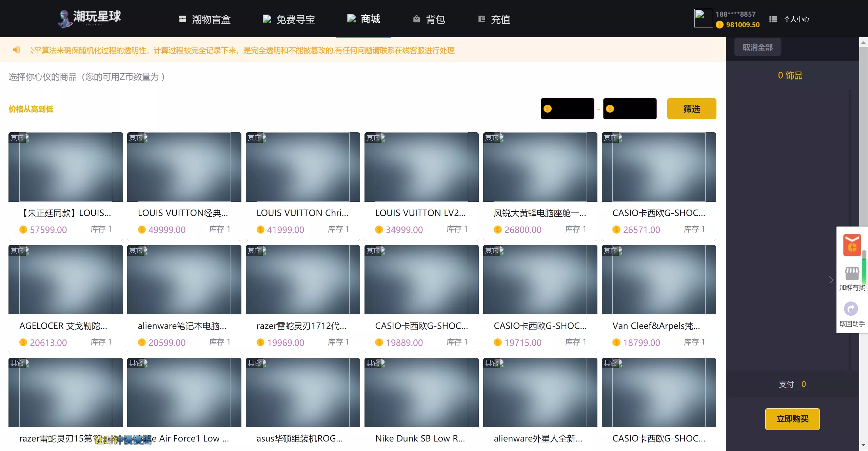Screen dimensions: 868x451
Task: Select the 57599.00 LOUIS product thumbnail
Action: click(x=65, y=167)
